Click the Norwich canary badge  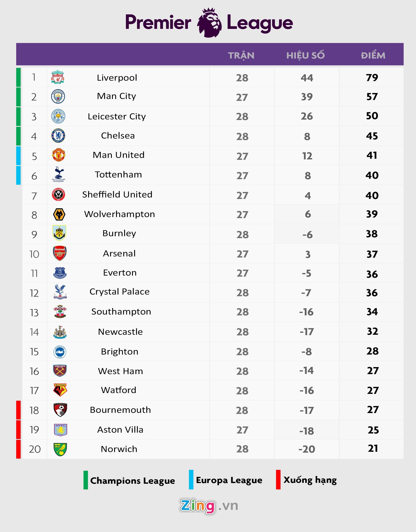60,449
